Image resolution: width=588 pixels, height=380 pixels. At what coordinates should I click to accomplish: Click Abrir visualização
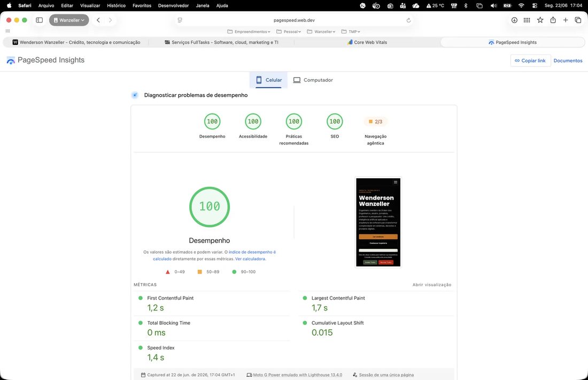click(432, 285)
